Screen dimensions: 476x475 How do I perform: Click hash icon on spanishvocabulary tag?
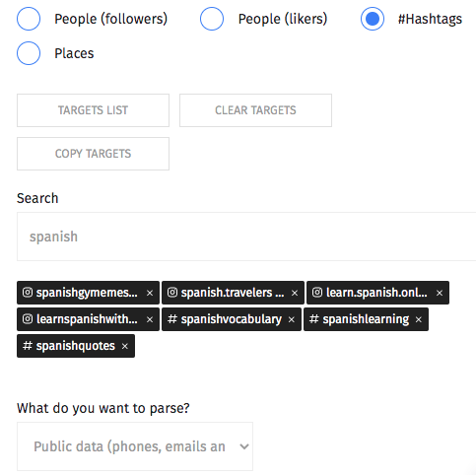[x=172, y=319]
